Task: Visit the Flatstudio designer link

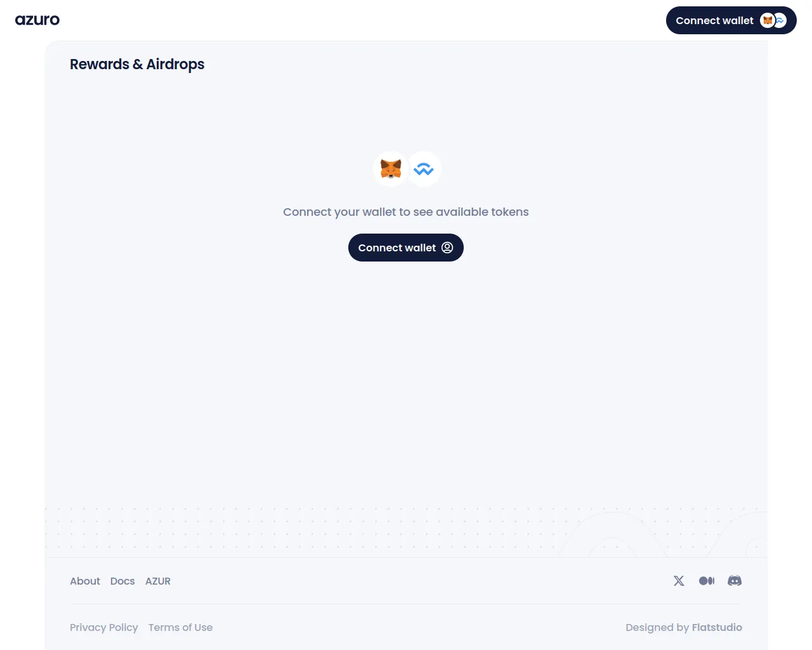Action: (717, 627)
